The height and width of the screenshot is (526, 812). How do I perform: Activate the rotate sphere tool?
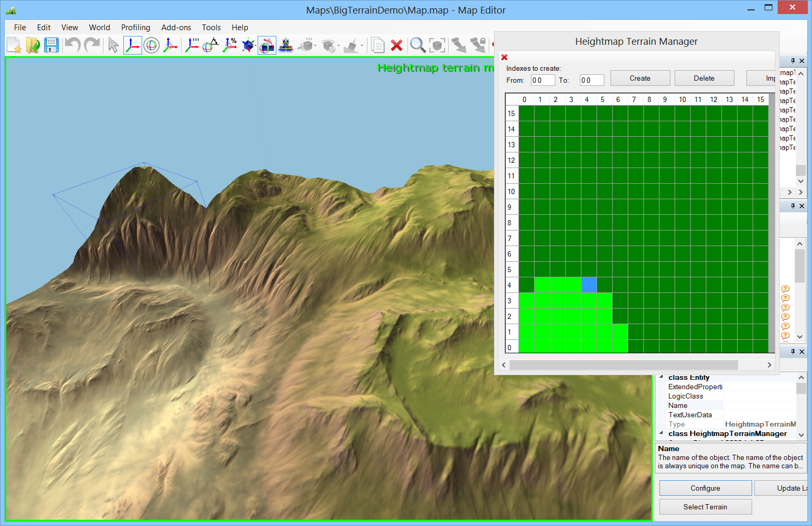point(151,46)
